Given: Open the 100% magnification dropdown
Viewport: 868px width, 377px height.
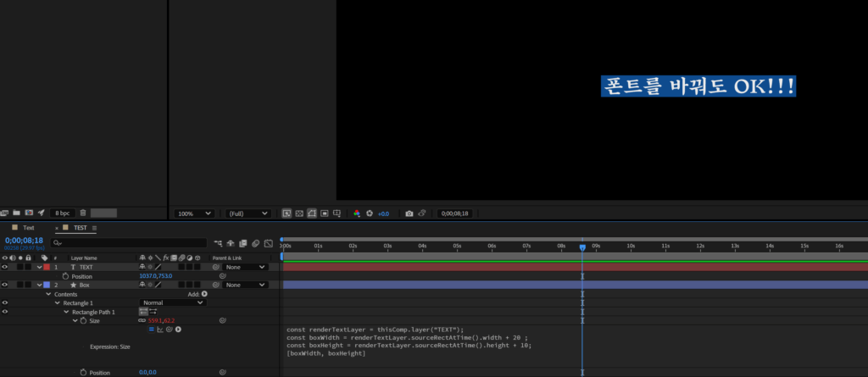Looking at the screenshot, I should (194, 213).
